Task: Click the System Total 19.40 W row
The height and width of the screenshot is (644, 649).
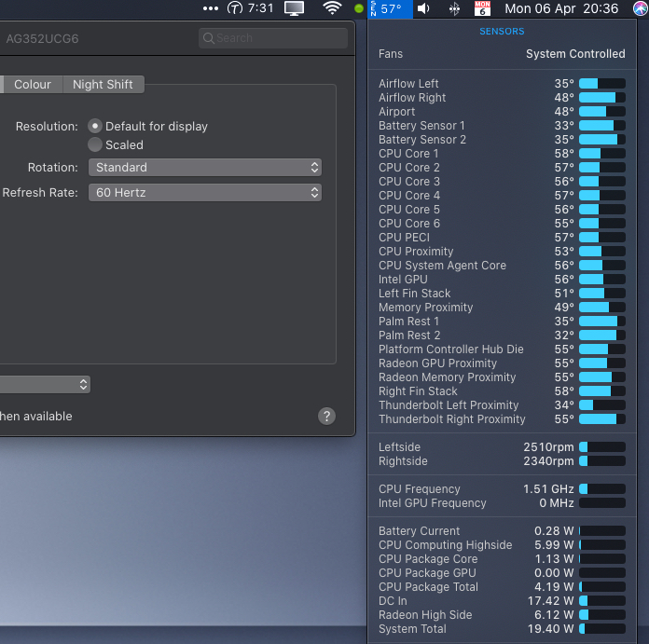Action: point(502,629)
